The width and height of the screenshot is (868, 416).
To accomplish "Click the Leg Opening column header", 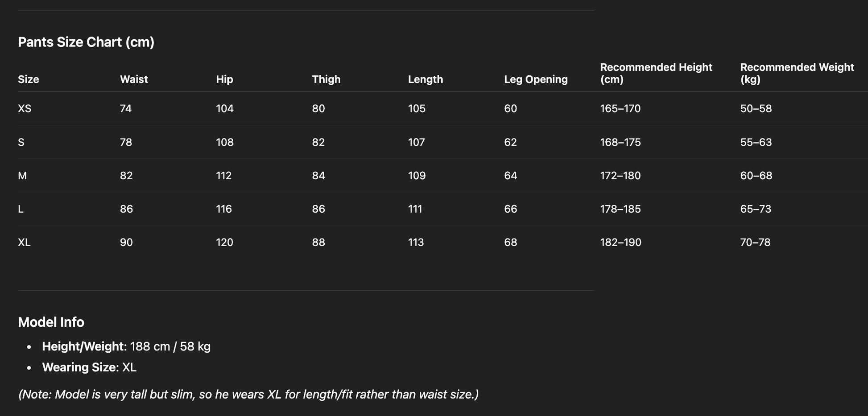I will click(x=536, y=79).
